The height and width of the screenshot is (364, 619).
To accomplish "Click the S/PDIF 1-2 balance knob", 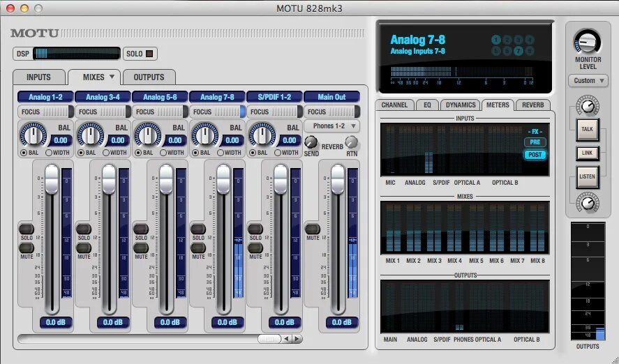I will pyautogui.click(x=262, y=135).
